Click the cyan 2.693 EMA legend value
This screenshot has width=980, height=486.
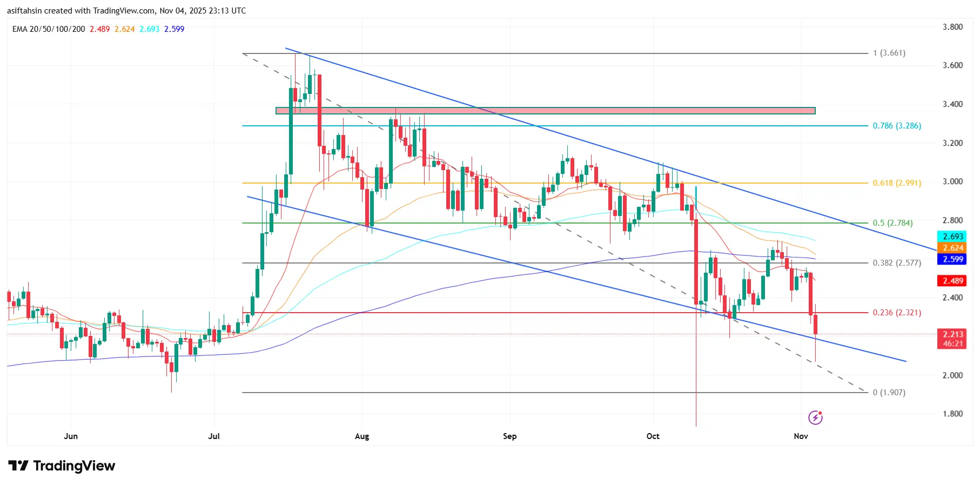pos(150,29)
